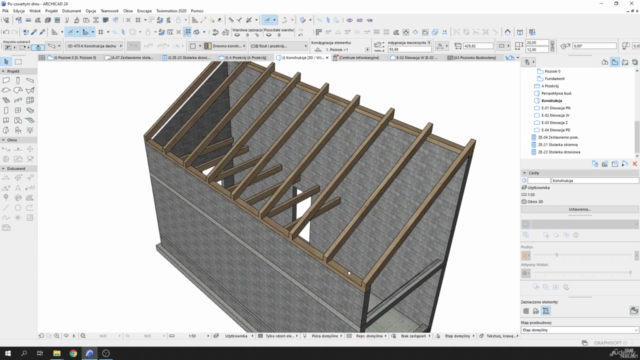Image resolution: width=640 pixels, height=360 pixels.
Task: Click the home view icon in toolbar
Action: pos(507,32)
